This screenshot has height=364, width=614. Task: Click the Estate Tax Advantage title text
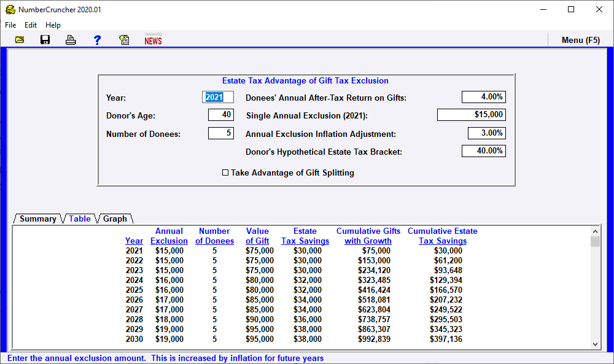coord(305,80)
